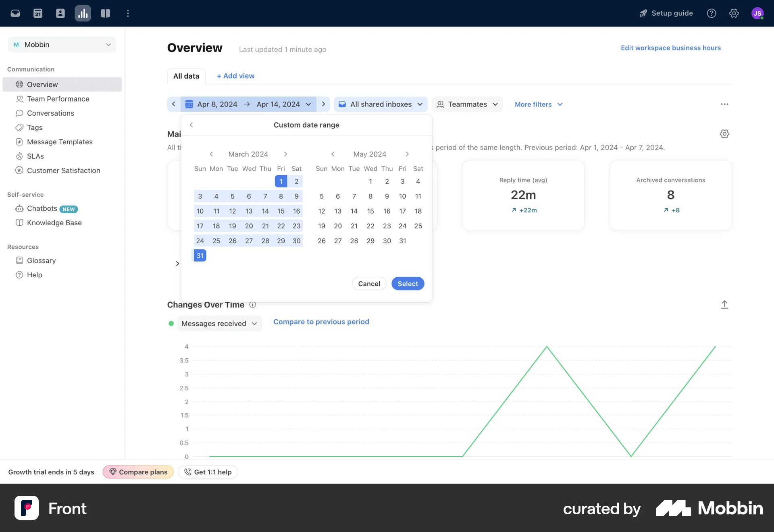Open the Compare to previous period link
This screenshot has width=774, height=532.
pos(321,322)
